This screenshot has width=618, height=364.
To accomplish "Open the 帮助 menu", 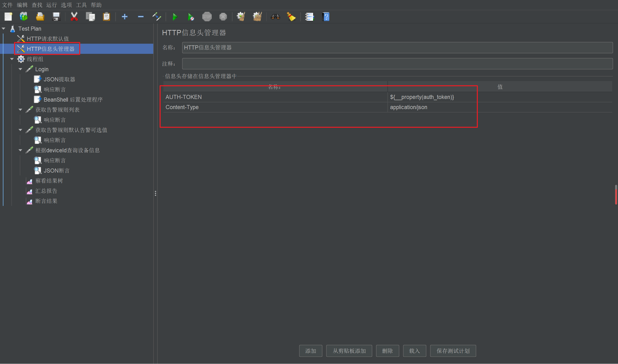I will [96, 5].
